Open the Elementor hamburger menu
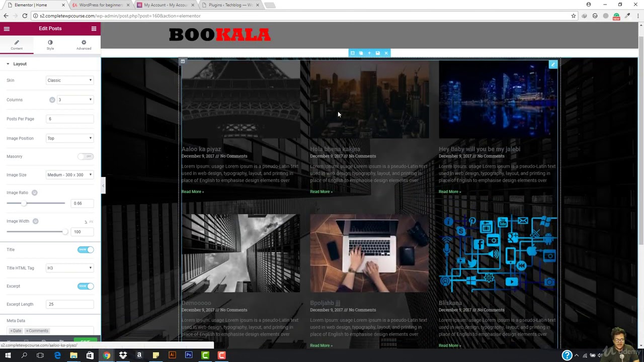This screenshot has height=362, width=644. pyautogui.click(x=7, y=29)
